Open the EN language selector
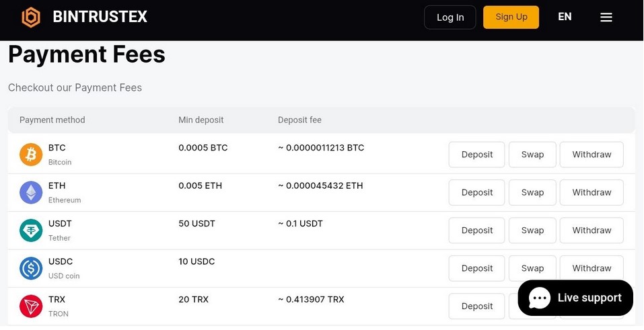This screenshot has height=330, width=644. click(x=565, y=16)
